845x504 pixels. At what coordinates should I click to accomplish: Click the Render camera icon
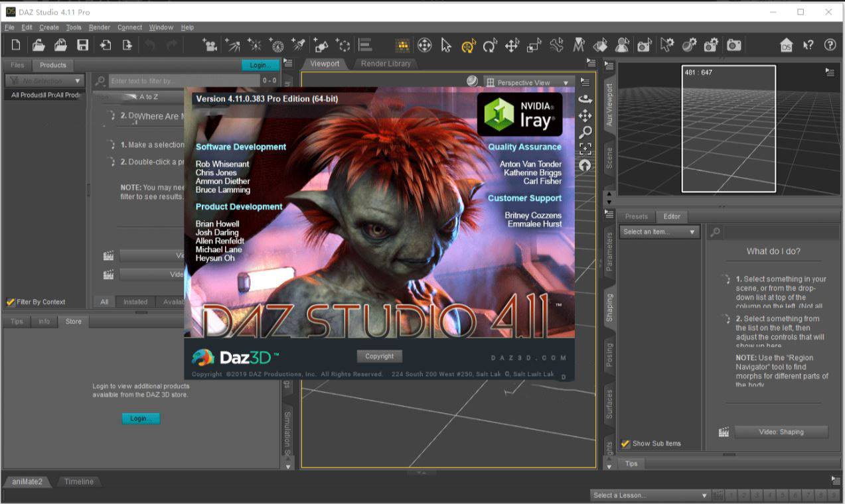(x=733, y=45)
